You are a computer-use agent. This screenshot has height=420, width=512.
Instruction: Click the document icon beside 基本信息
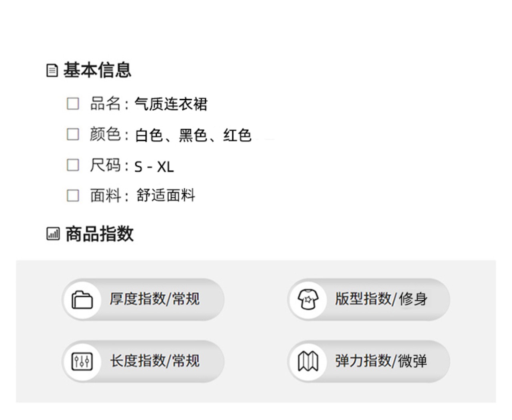[x=52, y=71]
